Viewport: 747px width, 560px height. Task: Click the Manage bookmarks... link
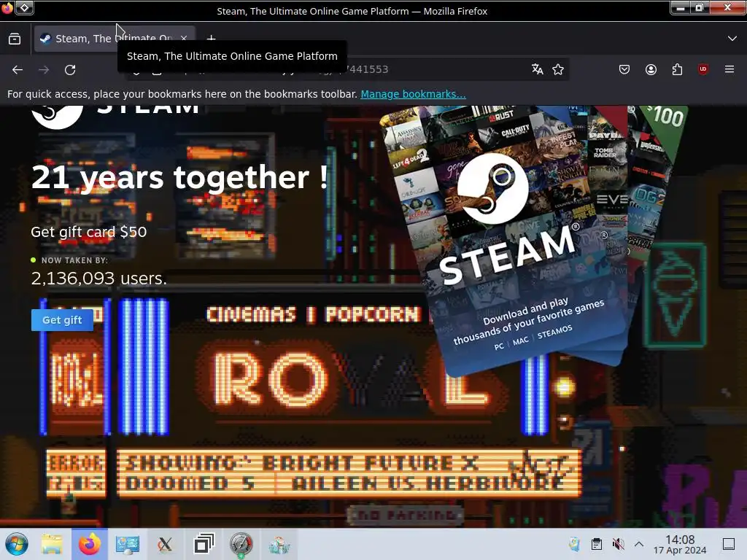coord(413,94)
